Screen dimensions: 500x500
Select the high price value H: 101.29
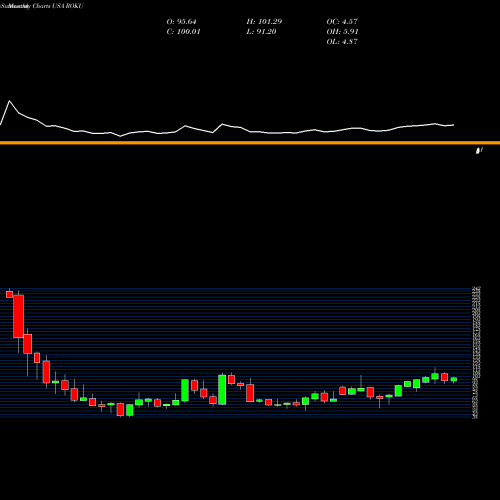click(264, 22)
